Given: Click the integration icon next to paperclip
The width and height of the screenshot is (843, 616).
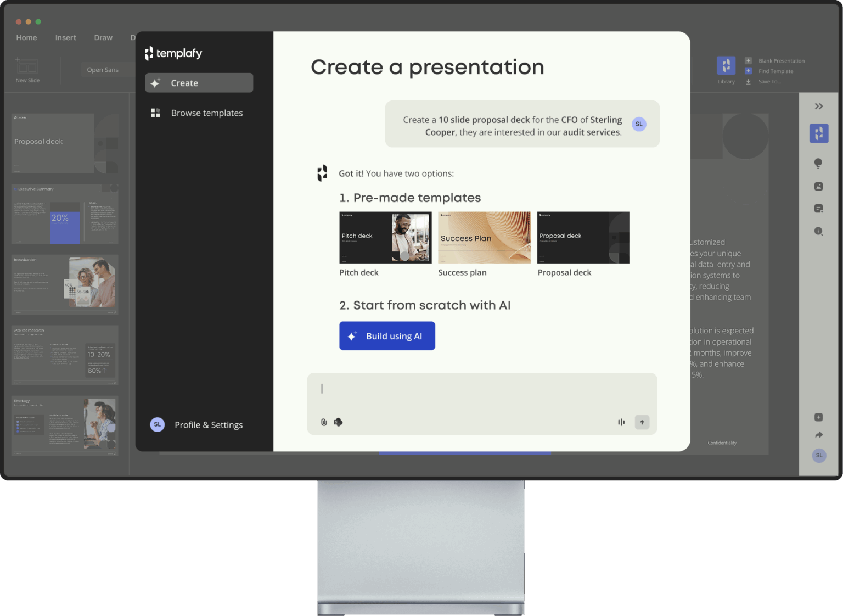Looking at the screenshot, I should tap(338, 422).
